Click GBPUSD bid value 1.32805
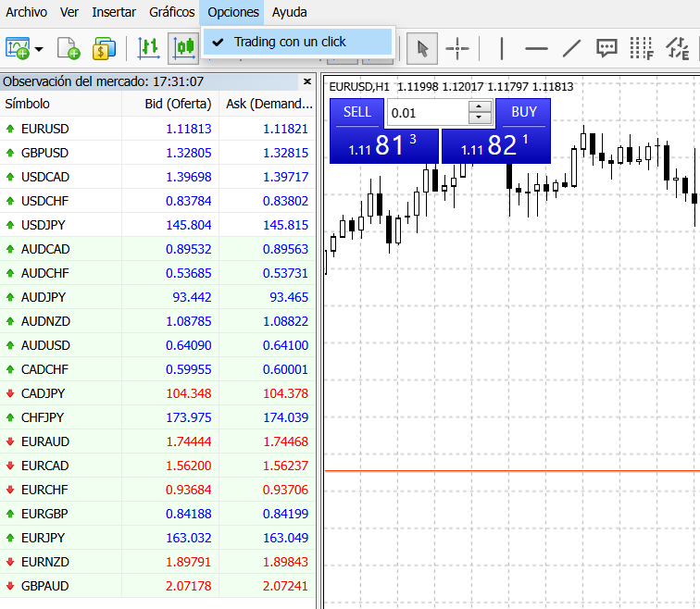Screen dimensions: 700x609 click(x=189, y=153)
